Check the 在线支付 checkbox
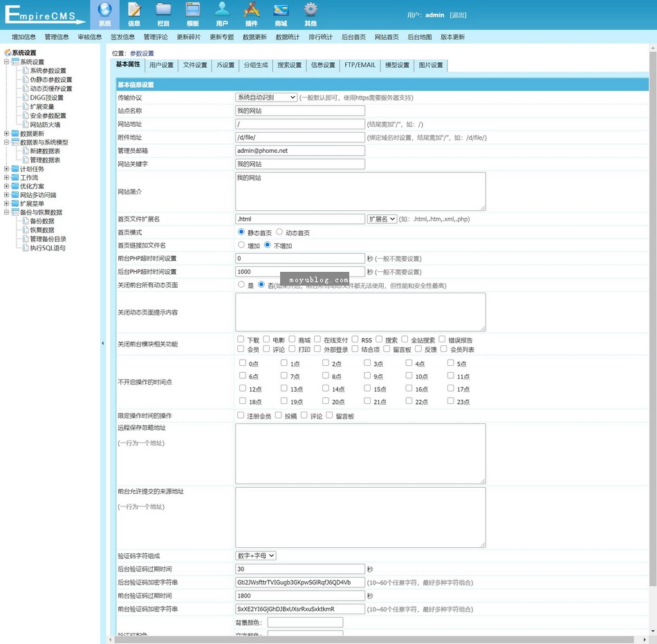This screenshot has height=644, width=657. (x=317, y=339)
